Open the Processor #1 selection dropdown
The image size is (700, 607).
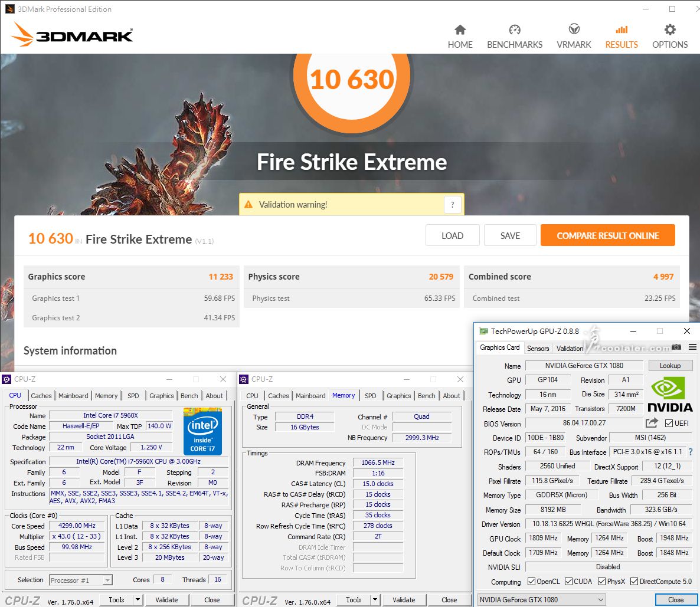pos(81,580)
